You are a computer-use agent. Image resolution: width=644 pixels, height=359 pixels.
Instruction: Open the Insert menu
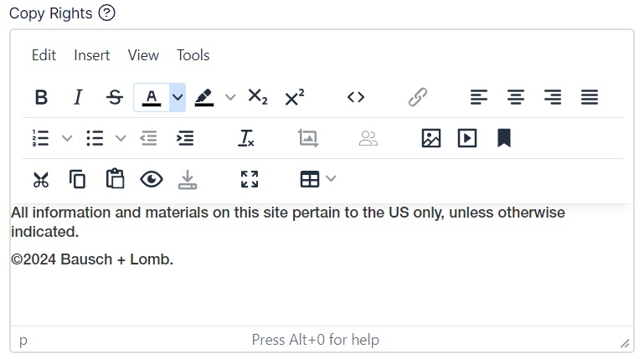click(x=91, y=55)
